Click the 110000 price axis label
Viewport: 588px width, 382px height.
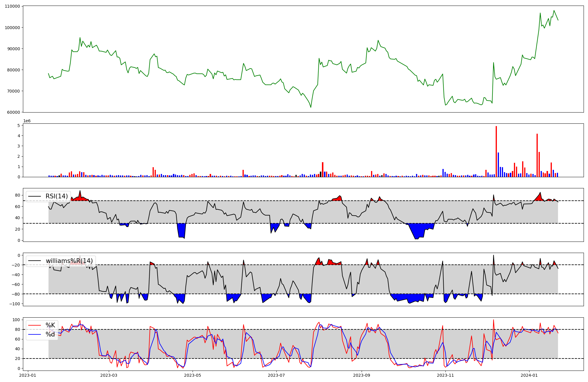pyautogui.click(x=12, y=6)
